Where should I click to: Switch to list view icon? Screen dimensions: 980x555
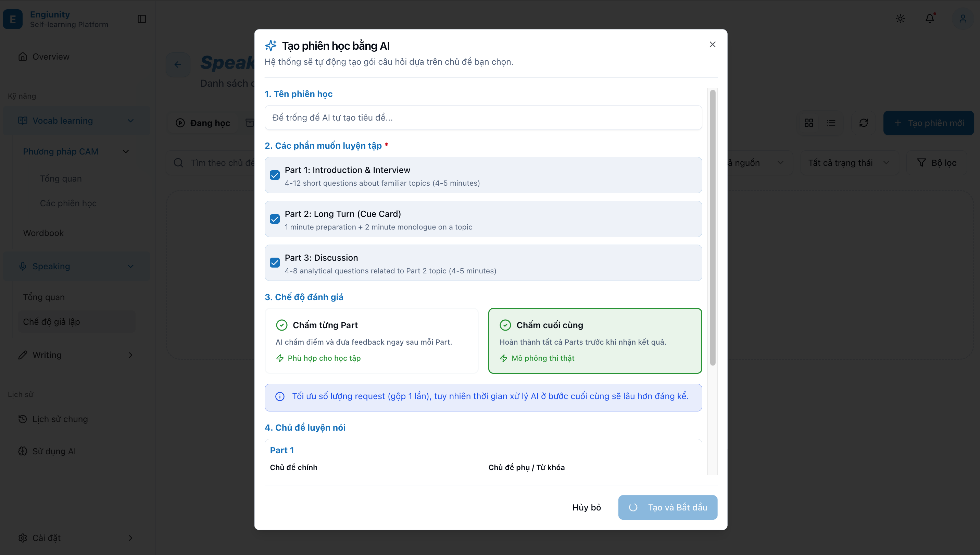click(831, 123)
